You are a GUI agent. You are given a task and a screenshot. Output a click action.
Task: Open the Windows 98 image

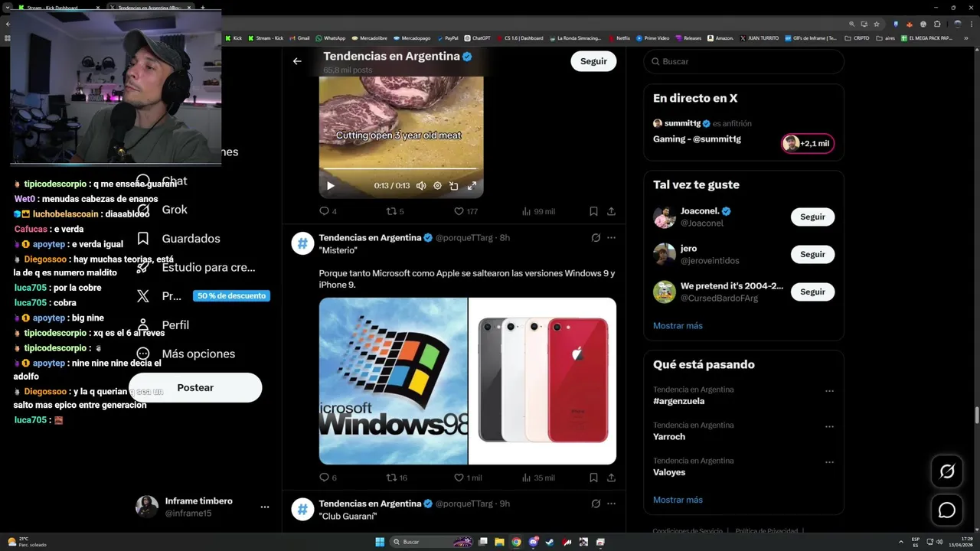[393, 381]
